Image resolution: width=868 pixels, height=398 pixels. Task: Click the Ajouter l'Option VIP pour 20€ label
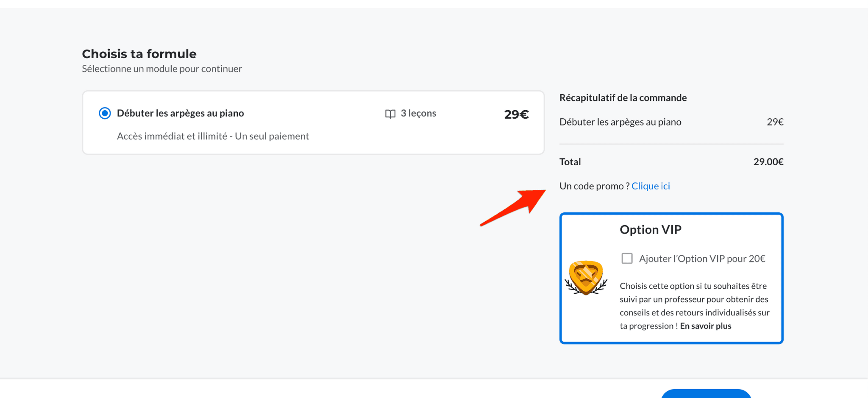[702, 259]
